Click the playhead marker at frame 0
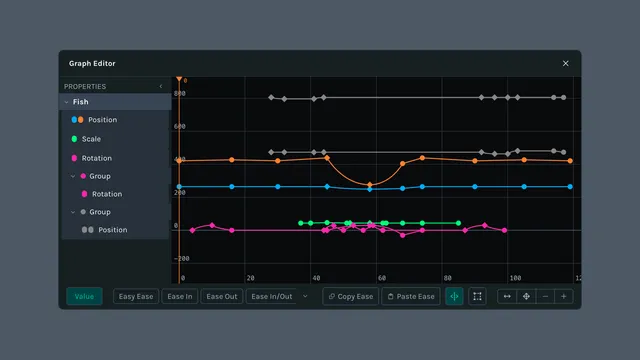 pos(179,79)
